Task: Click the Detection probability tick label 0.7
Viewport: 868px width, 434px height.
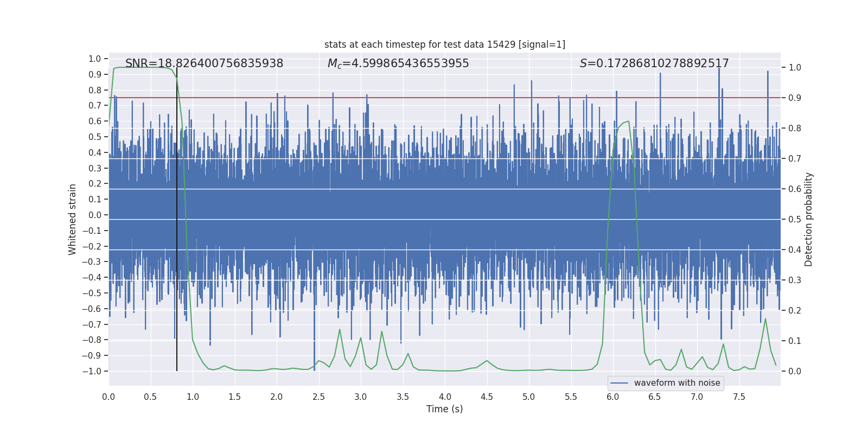Action: [x=795, y=159]
